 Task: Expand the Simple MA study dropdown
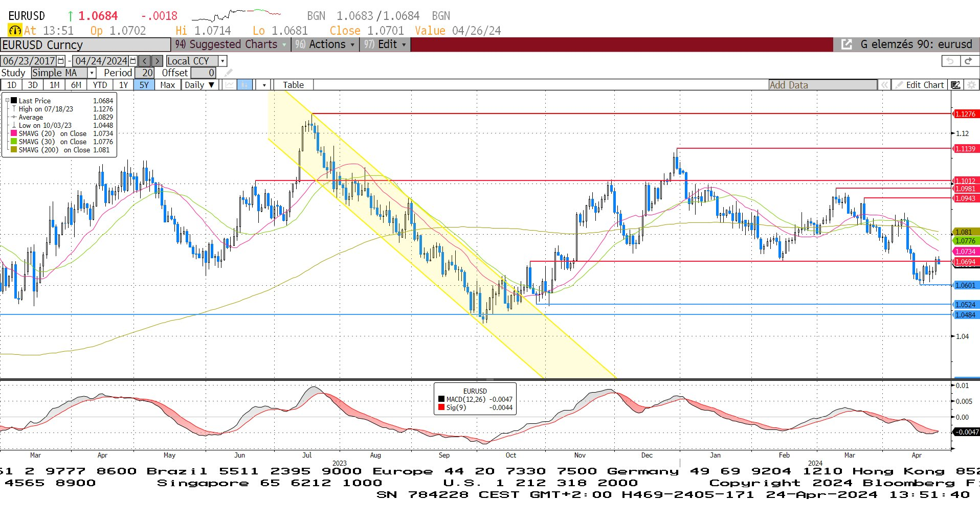coord(92,73)
